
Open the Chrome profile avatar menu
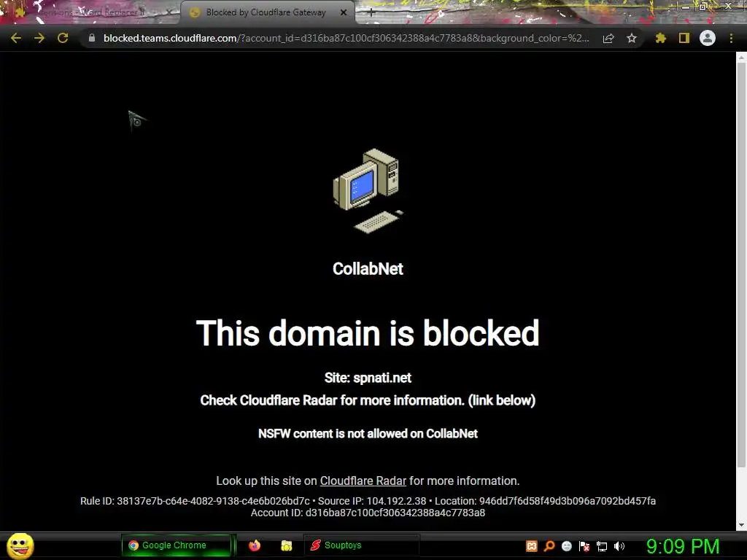(708, 38)
